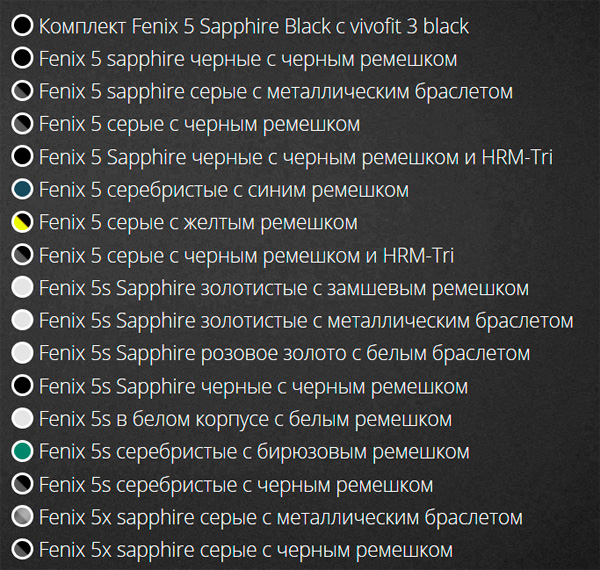The image size is (600, 570).
Task: Click the swatch for Fenix 5x sapphire metal bracelet
Action: (22, 518)
